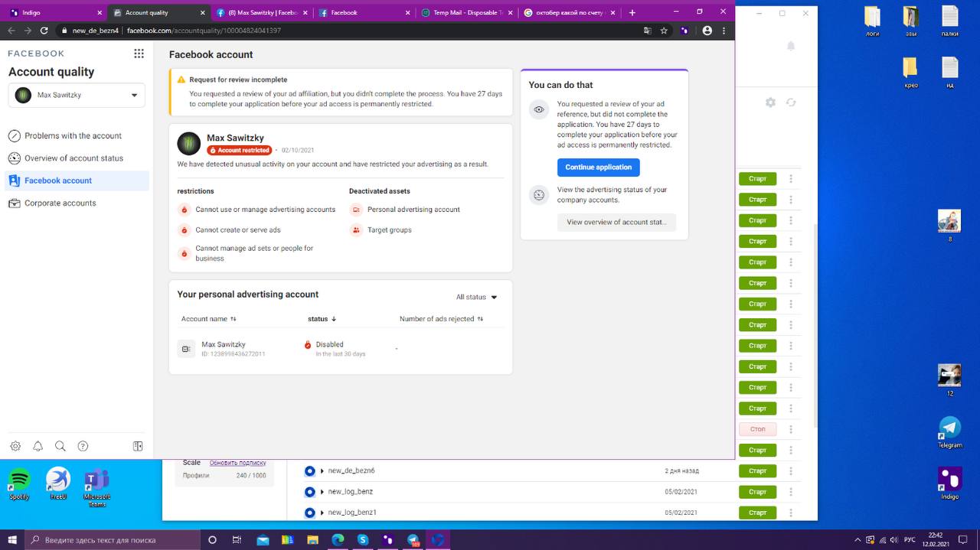This screenshot has height=550, width=980.
Task: Open the browser profile avatar menu
Action: (707, 31)
